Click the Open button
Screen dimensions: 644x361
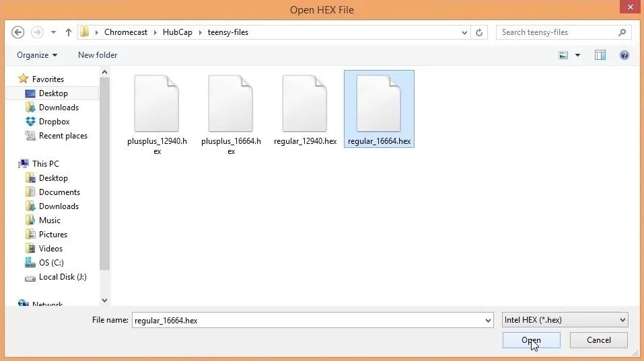[531, 340]
